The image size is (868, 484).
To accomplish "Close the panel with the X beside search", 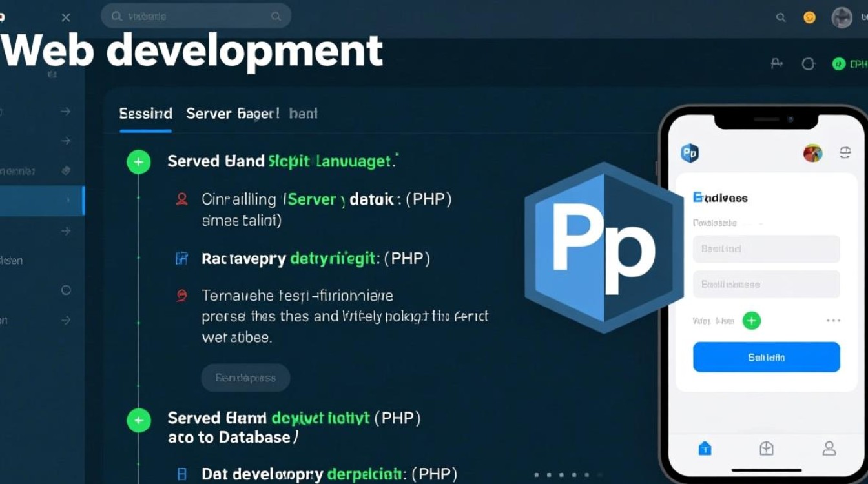I will (66, 17).
